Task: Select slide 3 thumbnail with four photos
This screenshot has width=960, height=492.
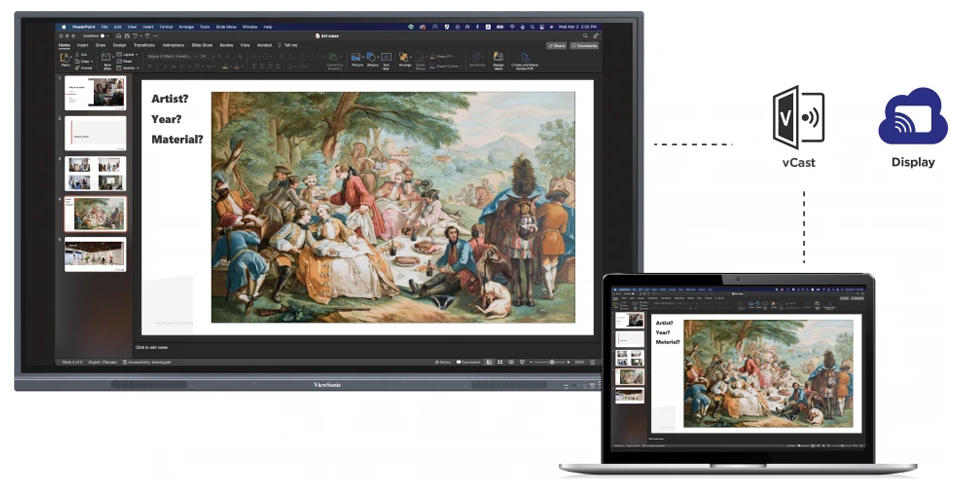Action: click(95, 174)
